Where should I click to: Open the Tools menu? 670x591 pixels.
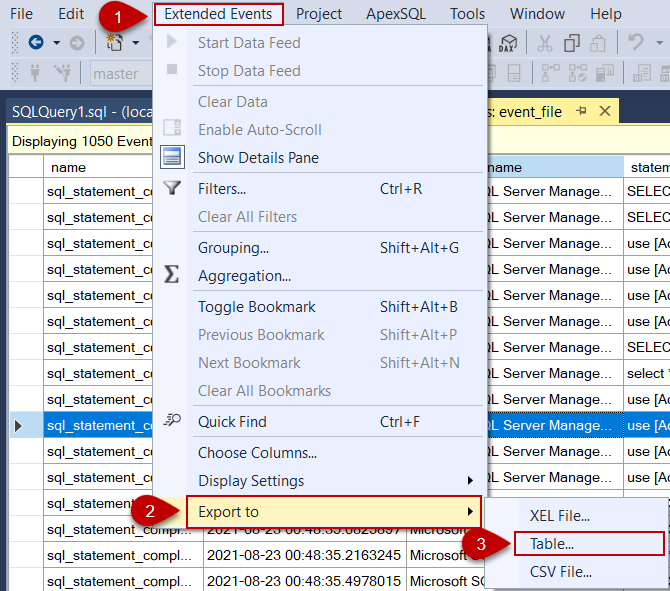click(x=467, y=14)
